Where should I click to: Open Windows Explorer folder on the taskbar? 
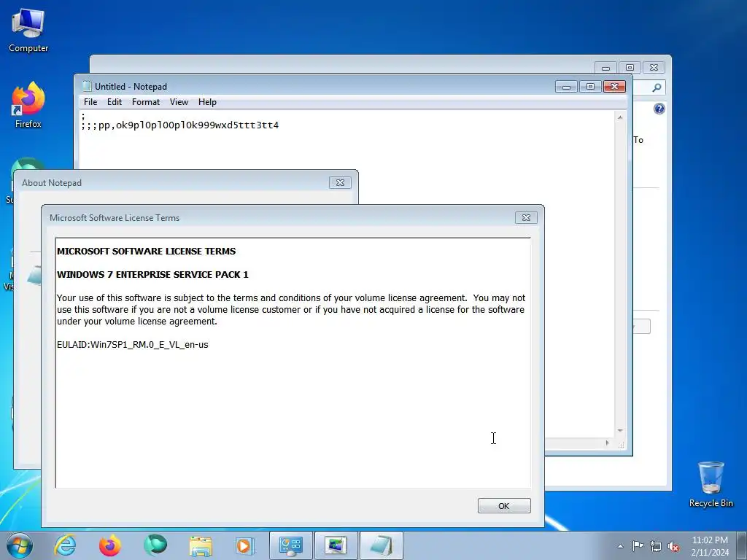click(201, 545)
